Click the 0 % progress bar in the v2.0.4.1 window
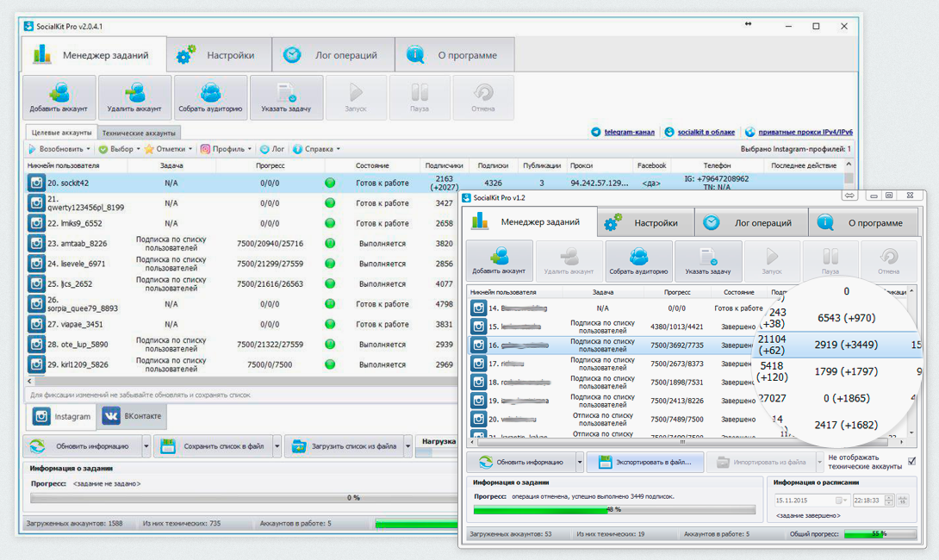The image size is (939, 560). tap(244, 498)
